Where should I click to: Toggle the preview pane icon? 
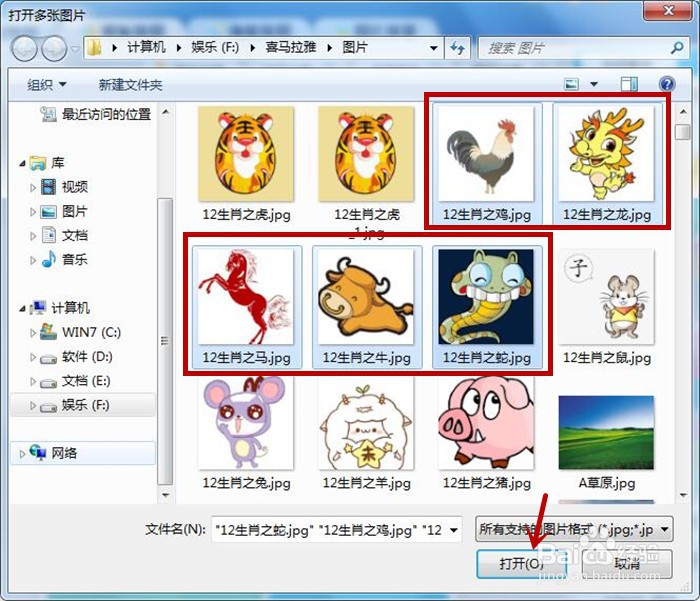(629, 84)
